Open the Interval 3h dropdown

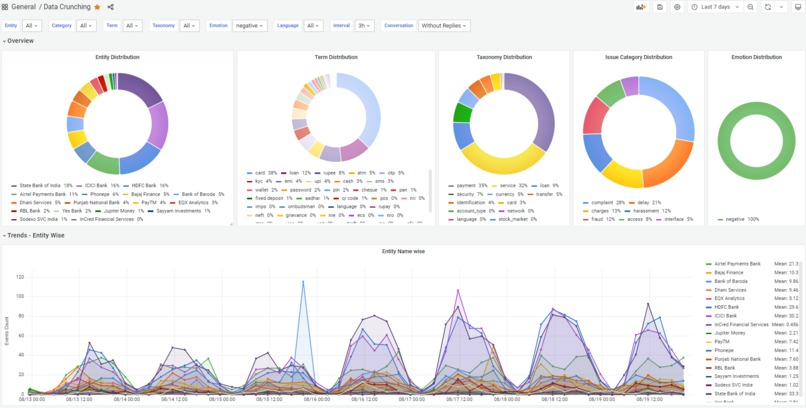364,26
